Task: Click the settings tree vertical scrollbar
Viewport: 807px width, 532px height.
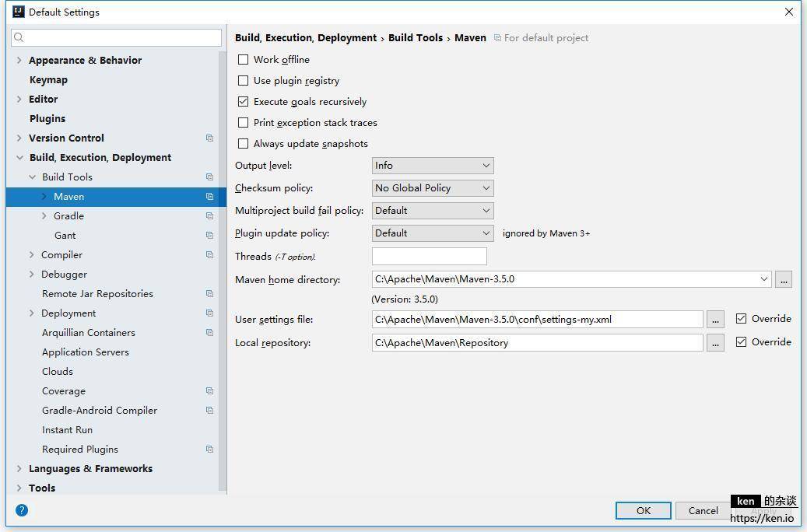Action: (223, 270)
